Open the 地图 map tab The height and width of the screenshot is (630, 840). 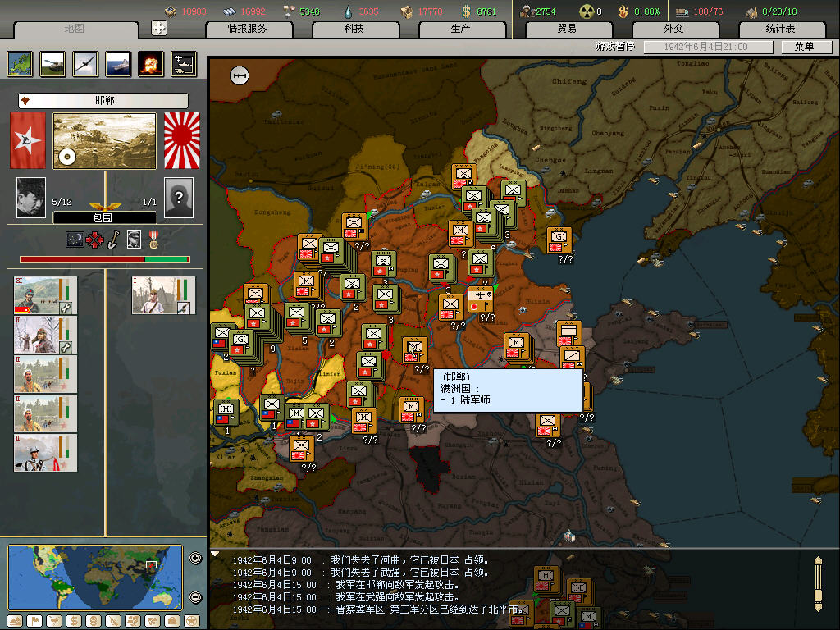point(75,29)
